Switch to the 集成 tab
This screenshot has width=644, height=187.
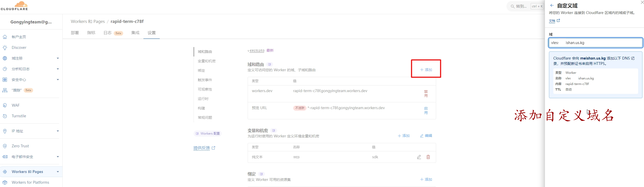click(135, 33)
